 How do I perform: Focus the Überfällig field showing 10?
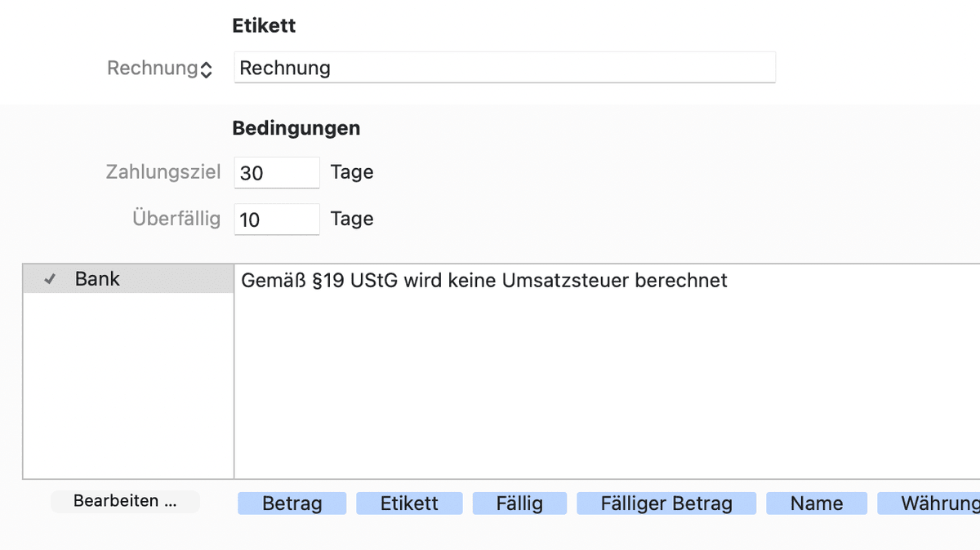[276, 219]
